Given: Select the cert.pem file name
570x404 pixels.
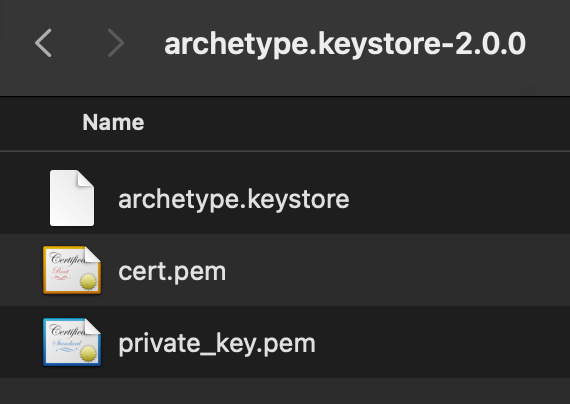Looking at the screenshot, I should click(x=172, y=272).
